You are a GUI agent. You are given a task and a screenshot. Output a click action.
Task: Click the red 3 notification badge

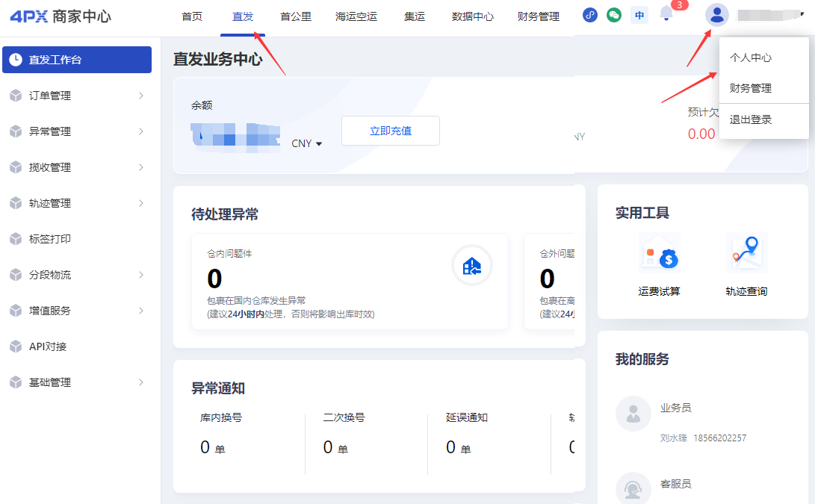(x=679, y=4)
